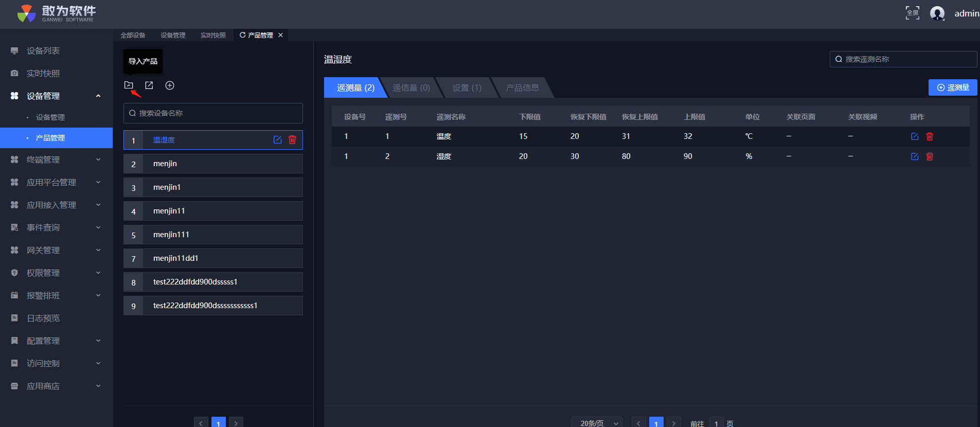
Task: Click the 遥测名称 column header
Action: [x=451, y=117]
